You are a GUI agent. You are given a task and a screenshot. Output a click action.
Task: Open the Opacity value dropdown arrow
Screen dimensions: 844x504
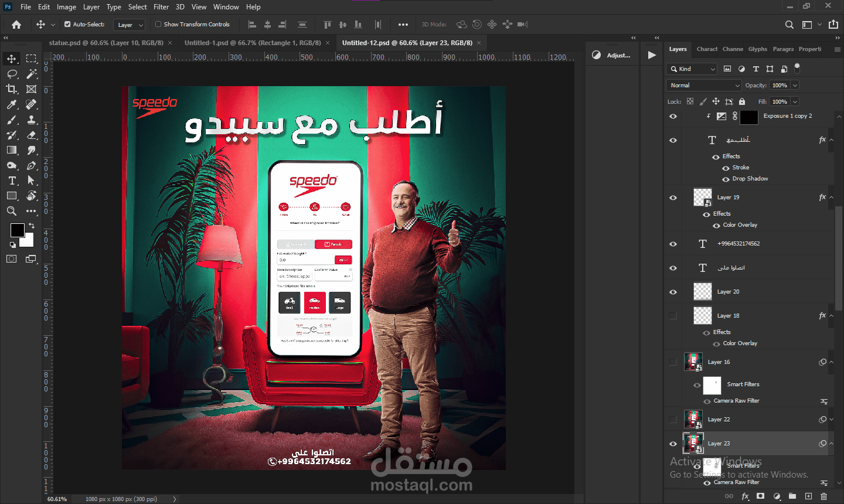coord(795,86)
